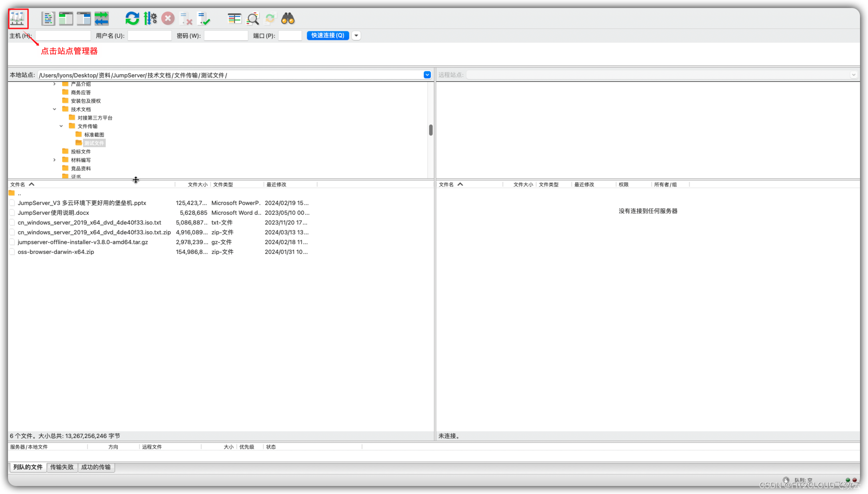
Task: Click the host (主机) input field
Action: 63,36
